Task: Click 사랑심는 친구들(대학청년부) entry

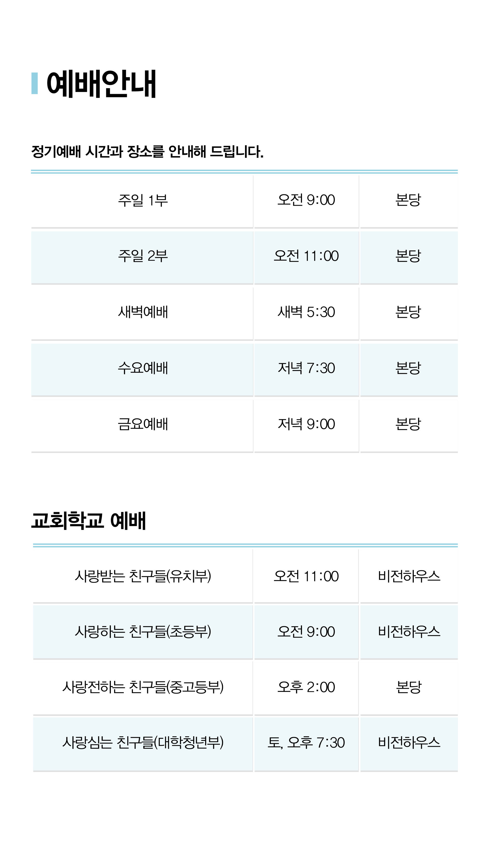Action: 143,742
